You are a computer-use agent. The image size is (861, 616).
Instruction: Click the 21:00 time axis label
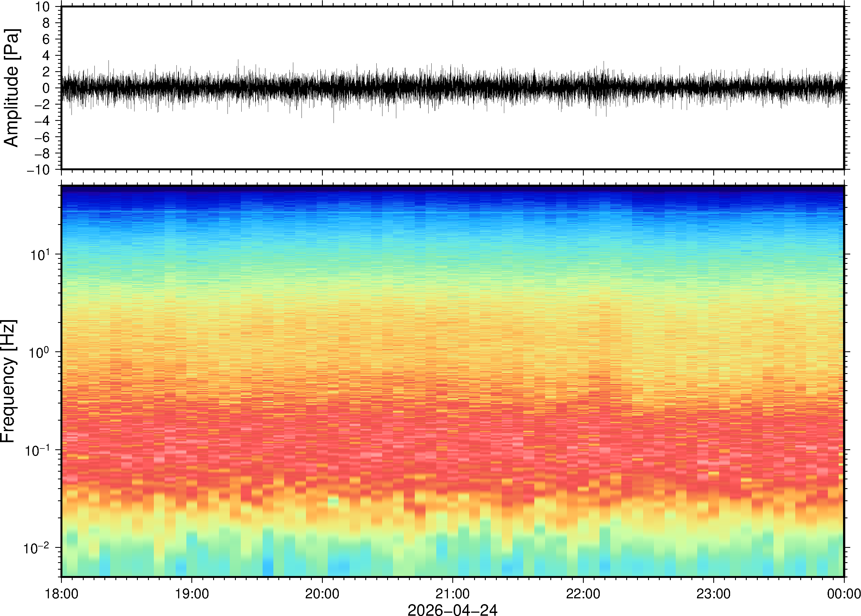click(x=452, y=594)
